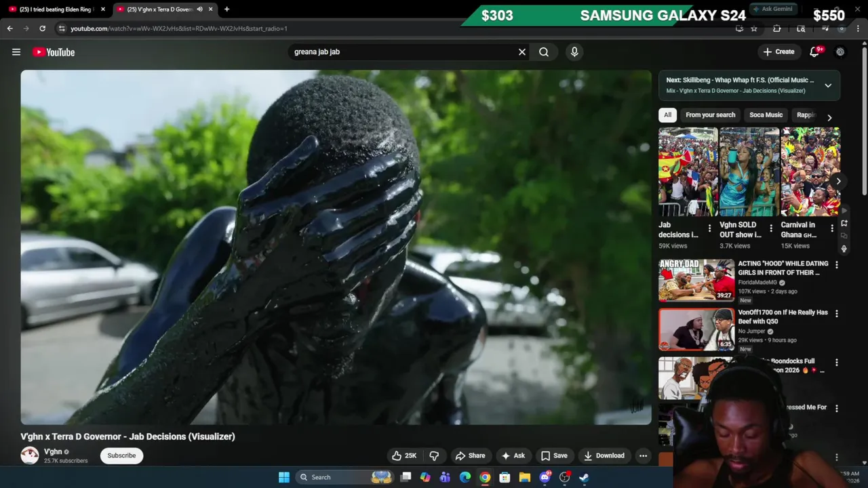Start voice search with the microphone
This screenshot has width=868, height=488.
pyautogui.click(x=574, y=52)
